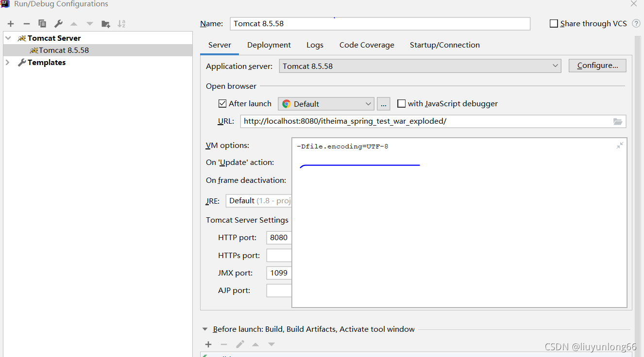The image size is (644, 357).
Task: Switch to the Deployment tab
Action: point(269,45)
